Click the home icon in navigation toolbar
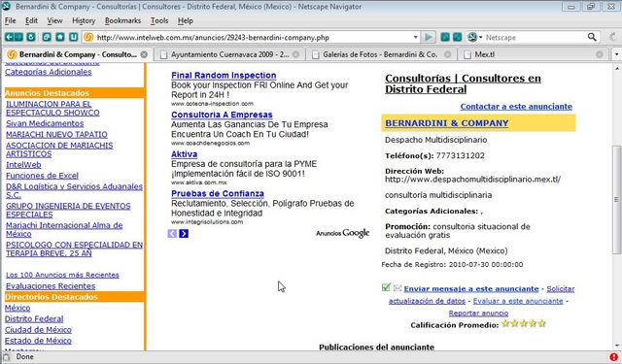 pyautogui.click(x=60, y=37)
